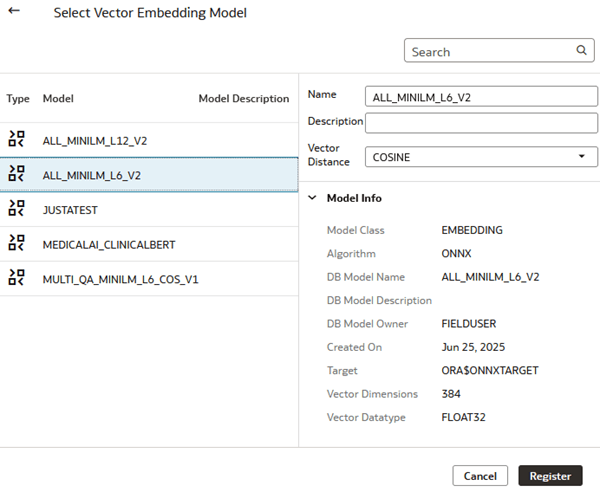This screenshot has width=600, height=492.
Task: Click the Model column header
Action: coord(58,98)
